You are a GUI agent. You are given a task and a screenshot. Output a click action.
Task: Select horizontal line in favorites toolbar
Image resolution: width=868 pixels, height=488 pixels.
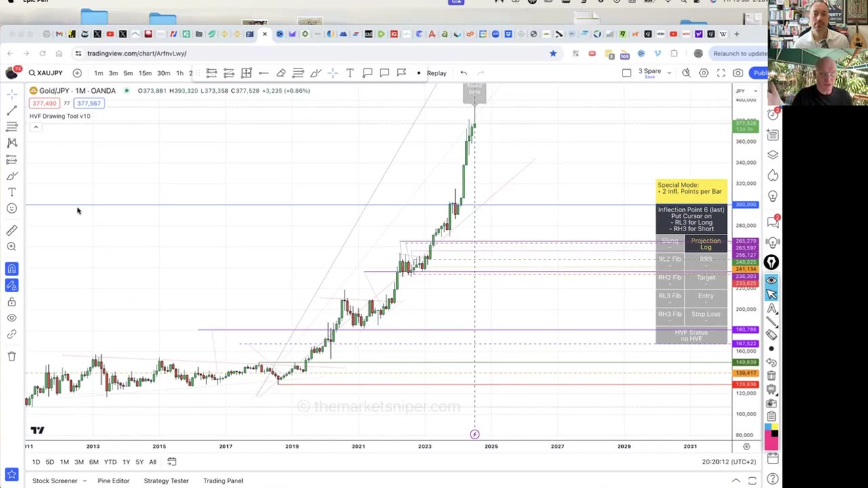(264, 73)
